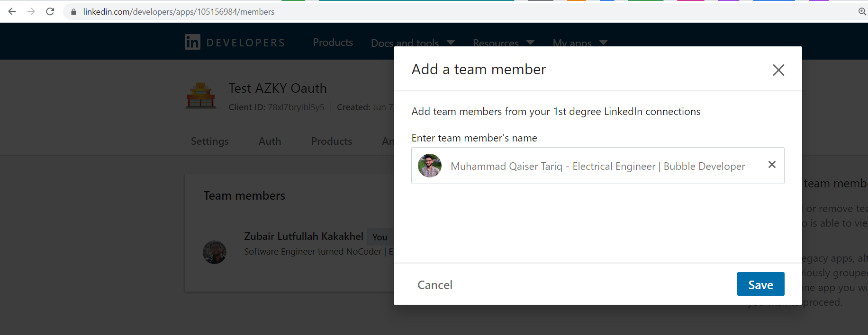This screenshot has height=335, width=868.
Task: Remove selected member Muhammad Qaiser Tariq
Action: (x=772, y=165)
